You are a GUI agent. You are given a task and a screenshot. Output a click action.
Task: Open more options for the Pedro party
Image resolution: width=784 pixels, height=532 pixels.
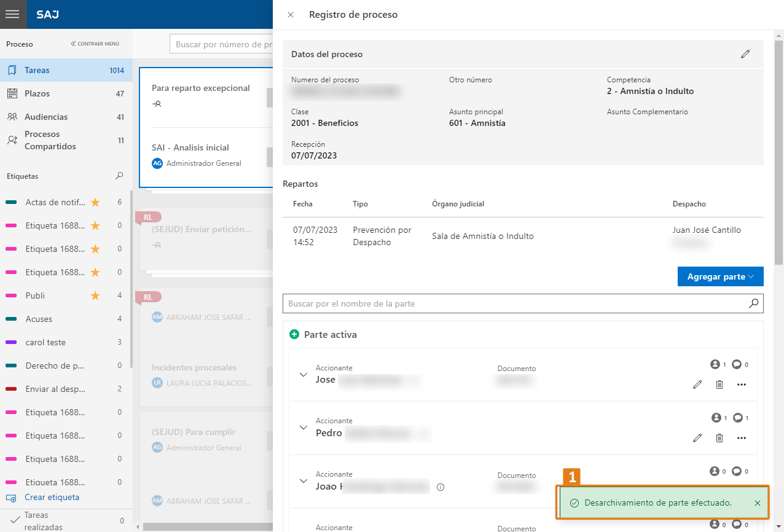pyautogui.click(x=742, y=438)
